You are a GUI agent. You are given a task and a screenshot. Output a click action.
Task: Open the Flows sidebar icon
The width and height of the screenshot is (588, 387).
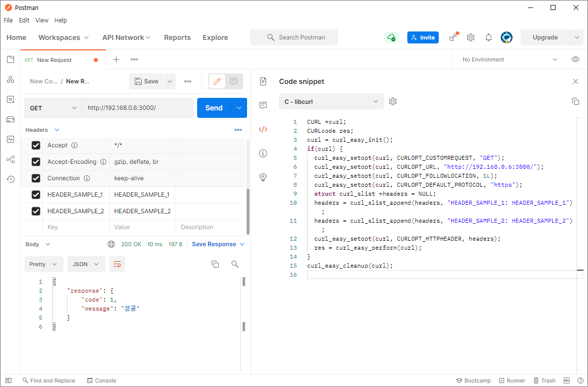tap(10, 159)
